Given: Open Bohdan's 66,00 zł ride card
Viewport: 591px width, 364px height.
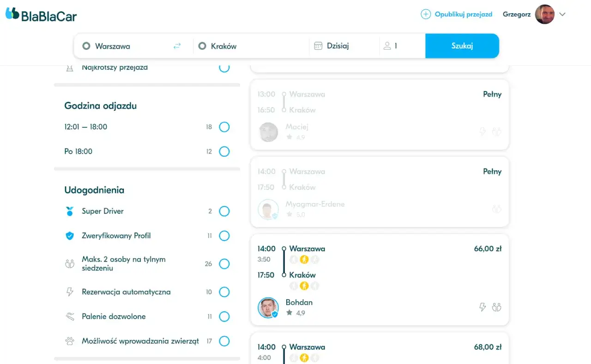Looking at the screenshot, I should [x=380, y=279].
